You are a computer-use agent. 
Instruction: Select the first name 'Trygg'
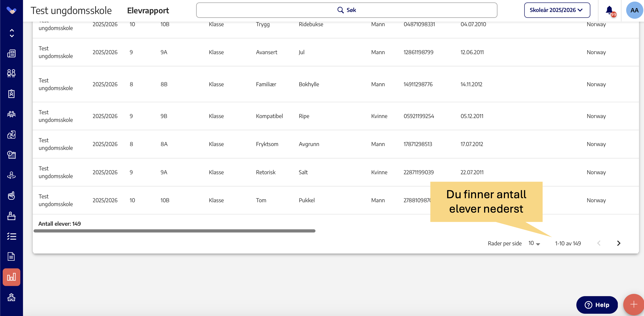click(263, 24)
